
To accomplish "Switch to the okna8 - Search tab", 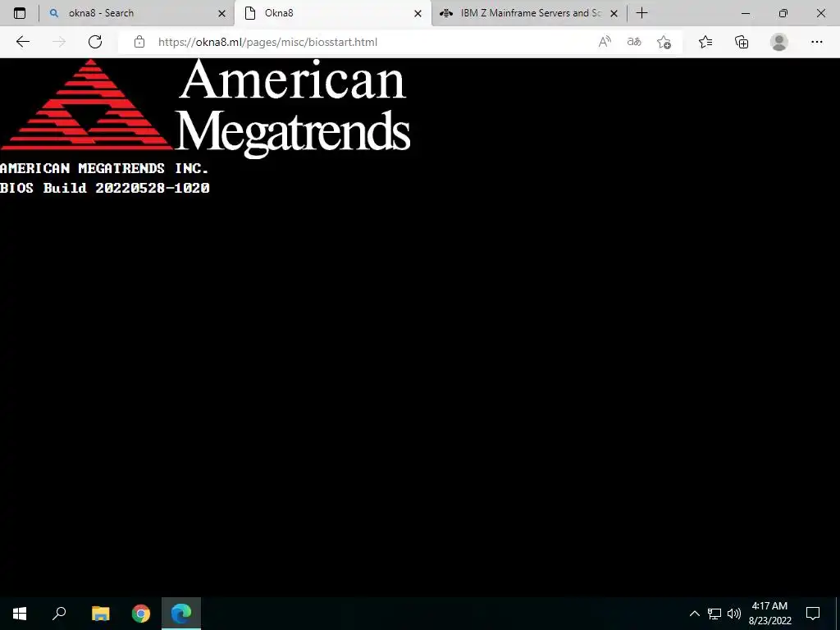I will (137, 13).
